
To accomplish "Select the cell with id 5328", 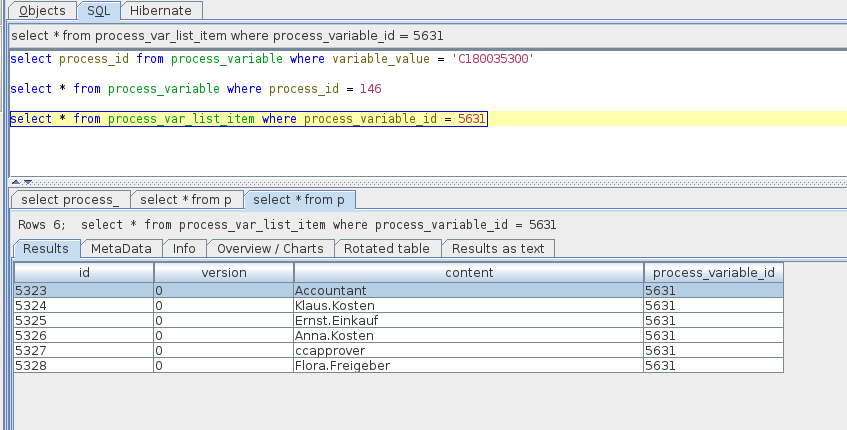I will 84,366.
